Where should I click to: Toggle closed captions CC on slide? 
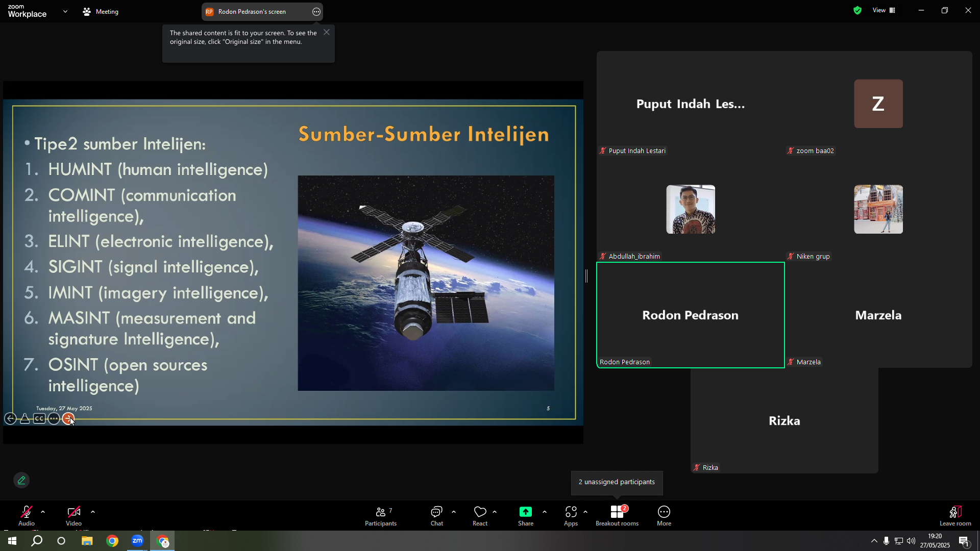click(39, 419)
